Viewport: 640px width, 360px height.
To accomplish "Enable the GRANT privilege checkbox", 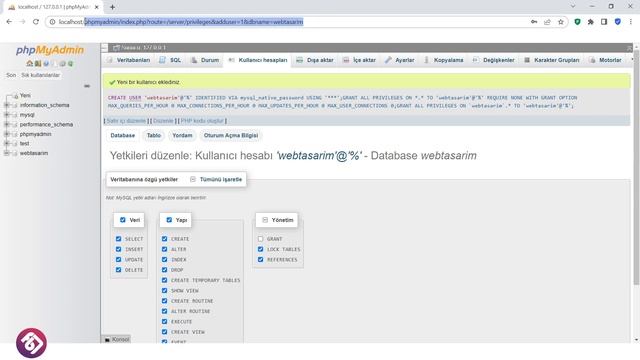I will coord(260,239).
